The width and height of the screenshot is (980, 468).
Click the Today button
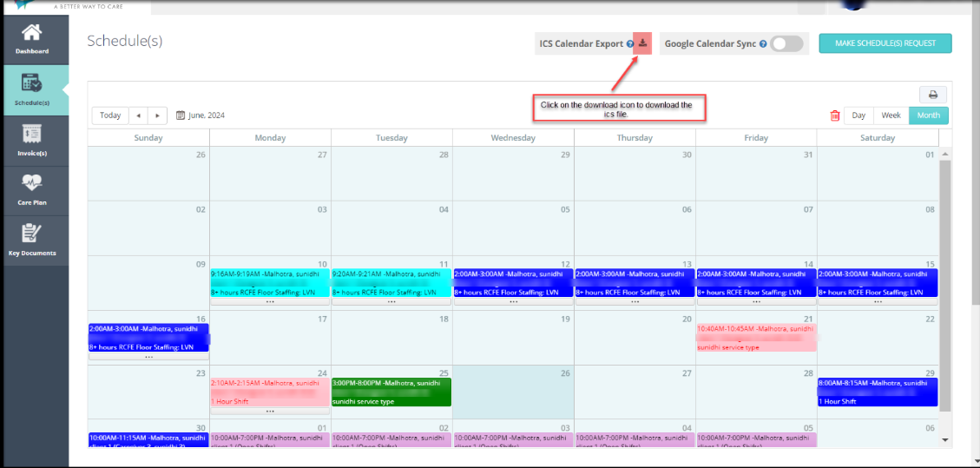(x=110, y=115)
